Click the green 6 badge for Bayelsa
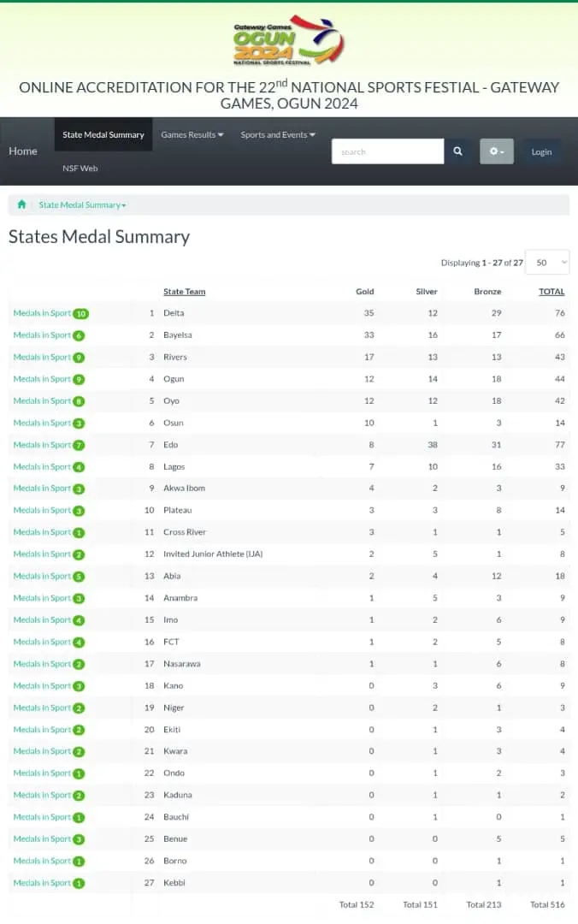Screen dimensions: 578x924 (x=79, y=335)
